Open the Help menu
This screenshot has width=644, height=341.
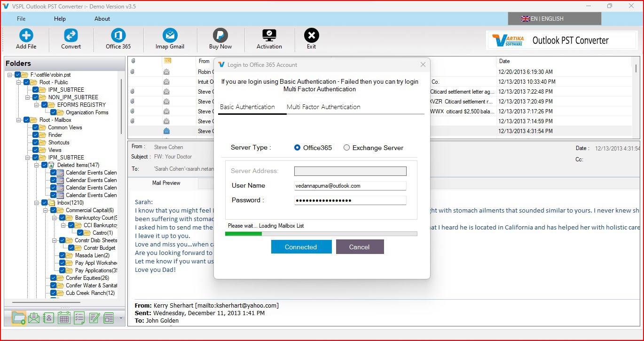point(60,19)
